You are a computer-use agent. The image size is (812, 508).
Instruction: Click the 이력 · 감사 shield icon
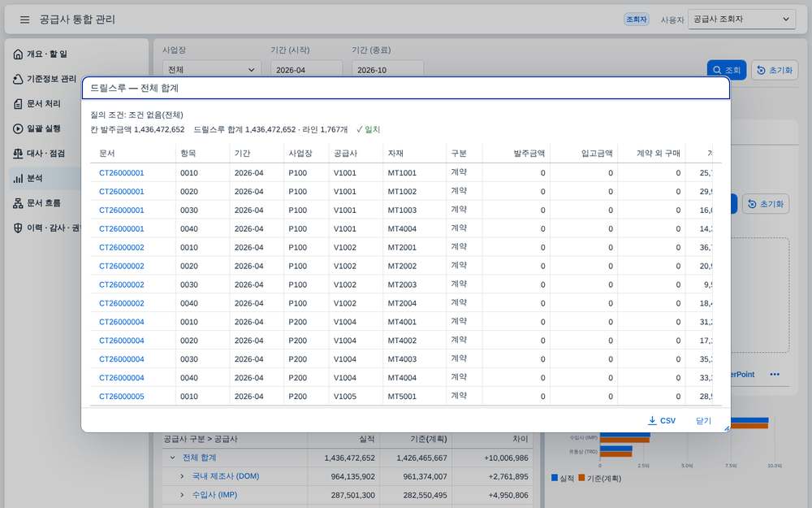coord(18,228)
